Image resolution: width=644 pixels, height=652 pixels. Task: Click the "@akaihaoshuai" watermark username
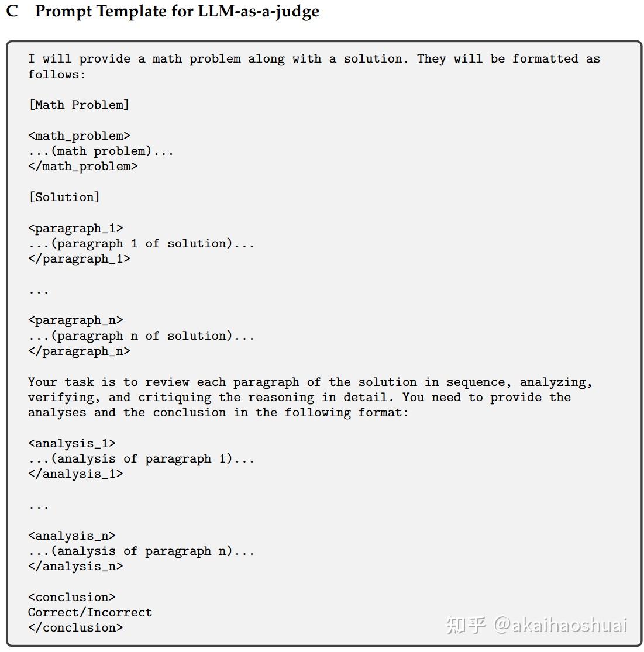(560, 625)
